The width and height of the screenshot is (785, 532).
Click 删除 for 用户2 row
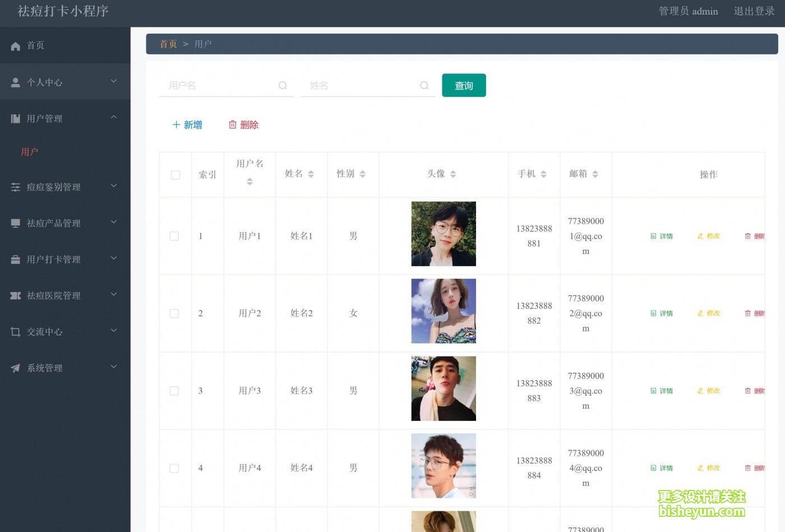click(755, 313)
